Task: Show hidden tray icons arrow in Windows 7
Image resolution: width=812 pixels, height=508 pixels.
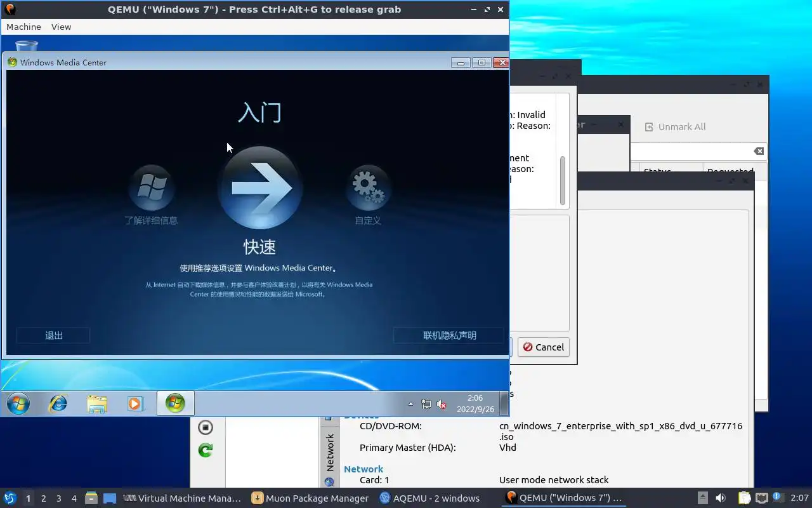Action: click(x=410, y=404)
